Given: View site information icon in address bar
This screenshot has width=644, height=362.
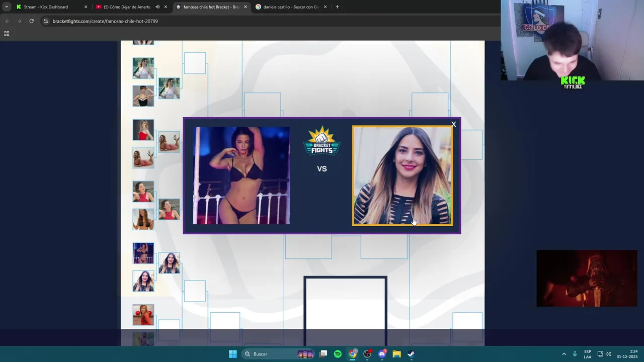Looking at the screenshot, I should 46,21.
